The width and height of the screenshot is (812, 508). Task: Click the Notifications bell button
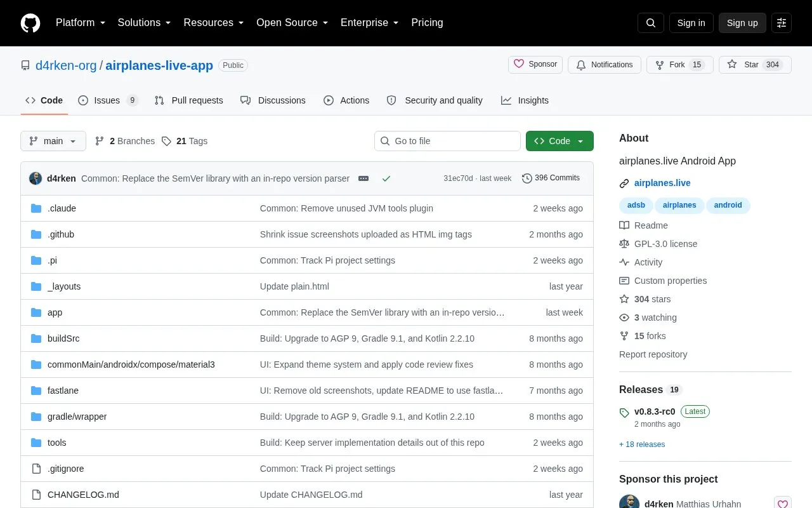tap(605, 65)
